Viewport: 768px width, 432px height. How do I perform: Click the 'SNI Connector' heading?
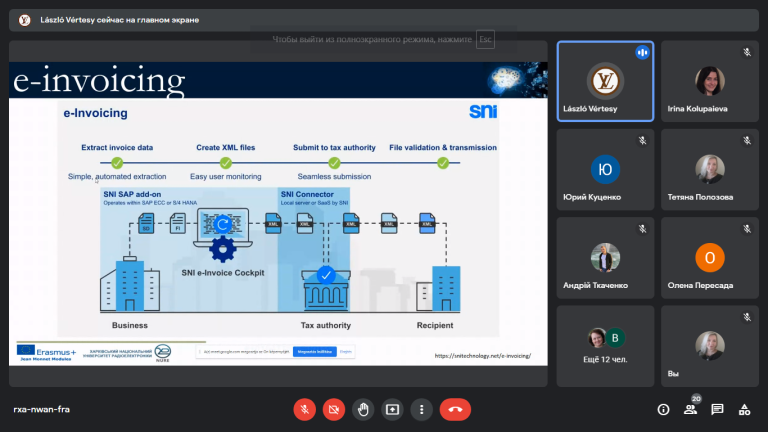tap(307, 194)
